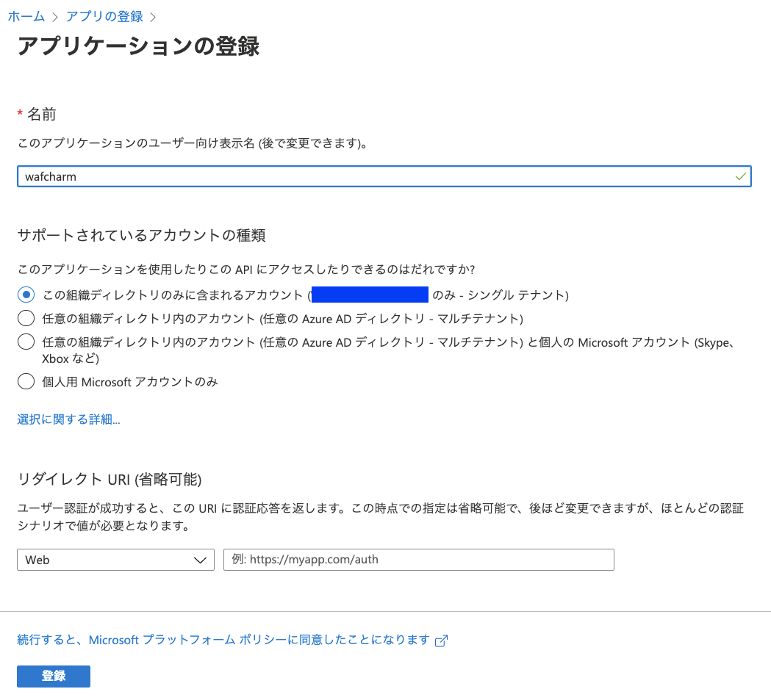Open アプリの登録 breadcrumb link
This screenshot has width=771, height=700.
coord(104,17)
